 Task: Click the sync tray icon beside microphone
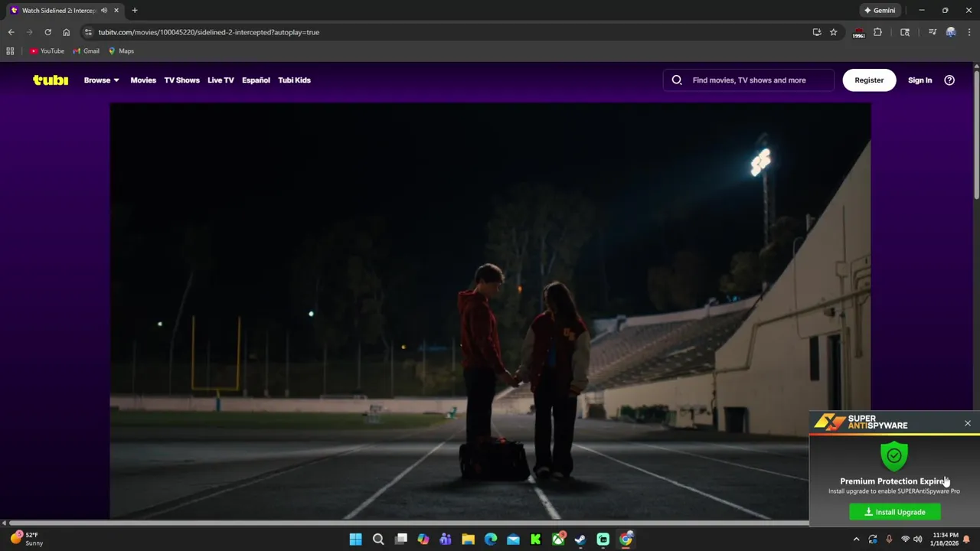pos(873,540)
